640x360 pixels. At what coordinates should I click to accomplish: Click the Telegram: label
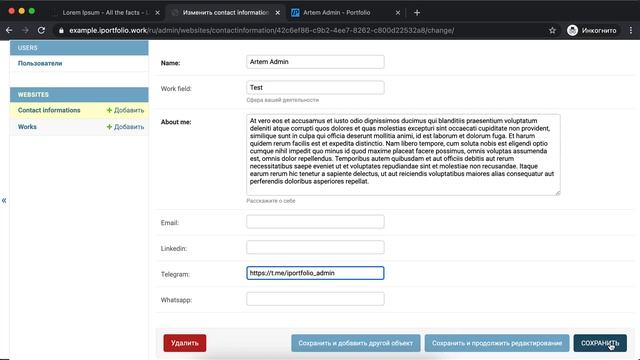coord(176,274)
